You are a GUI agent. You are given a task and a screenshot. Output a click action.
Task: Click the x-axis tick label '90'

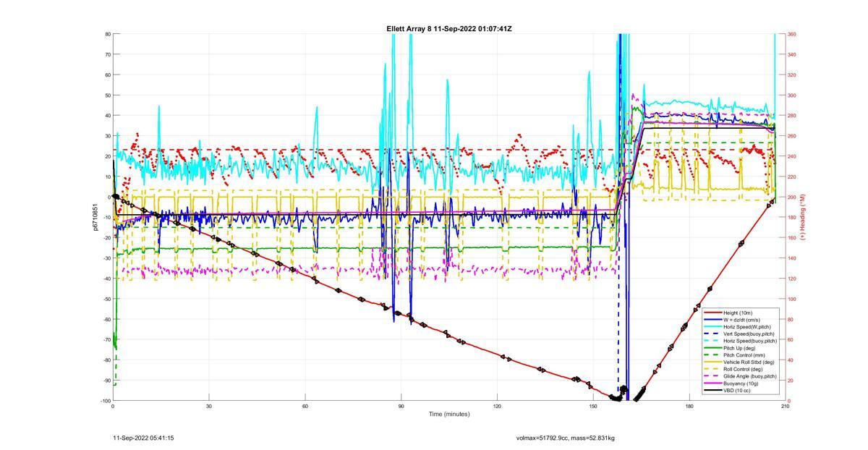point(401,407)
